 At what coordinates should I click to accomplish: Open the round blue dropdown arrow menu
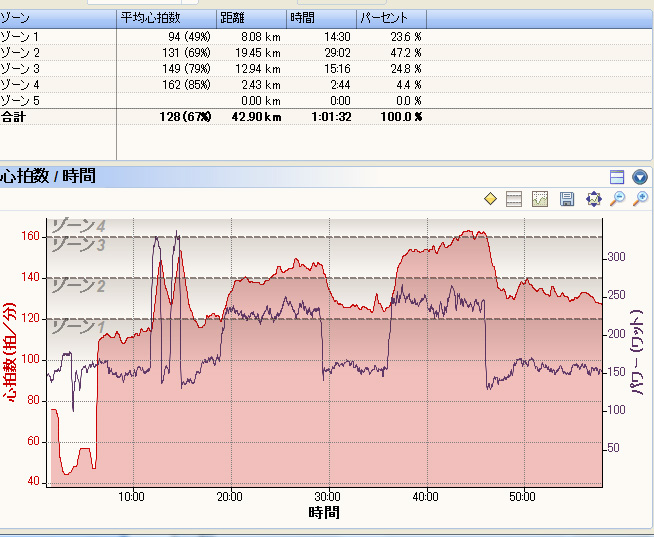pos(640,177)
